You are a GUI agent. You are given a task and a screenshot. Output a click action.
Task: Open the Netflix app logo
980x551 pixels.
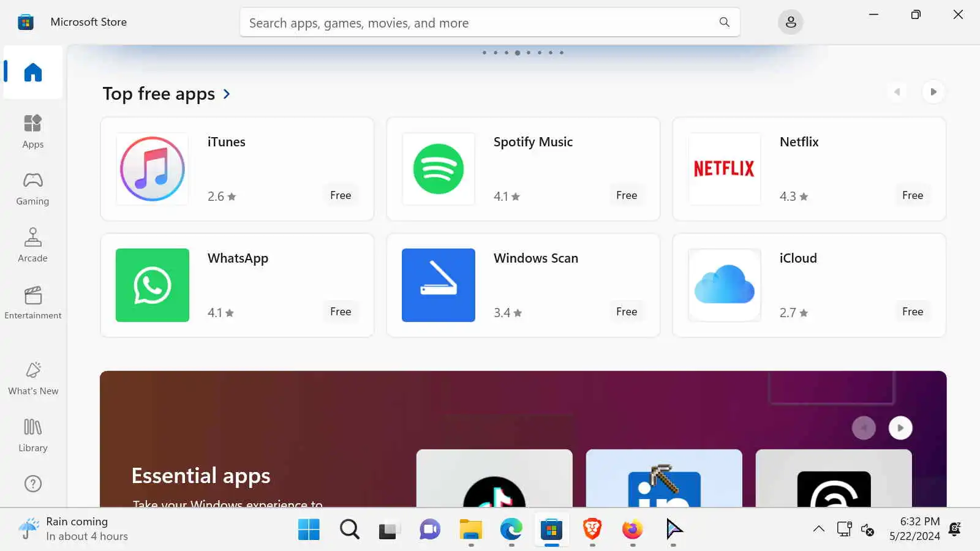point(725,169)
